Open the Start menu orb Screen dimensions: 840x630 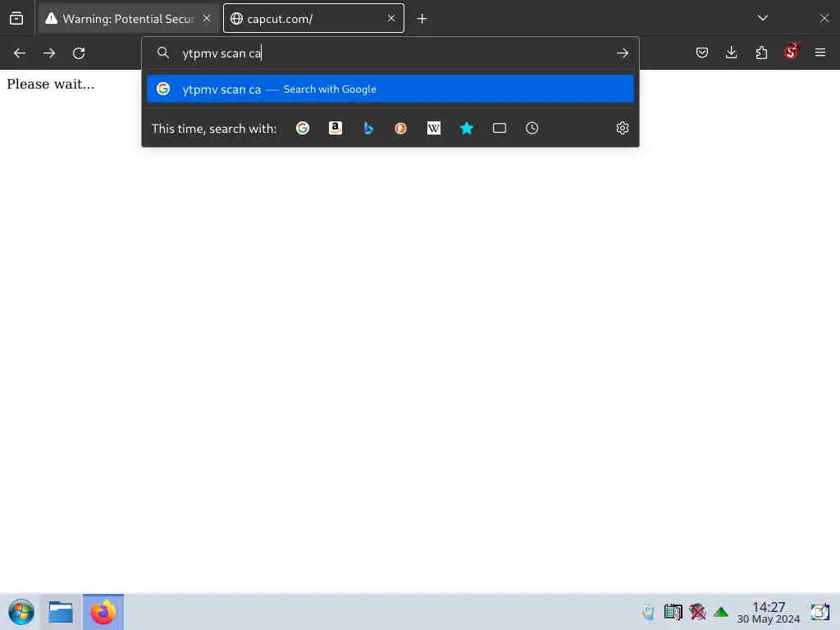(21, 612)
